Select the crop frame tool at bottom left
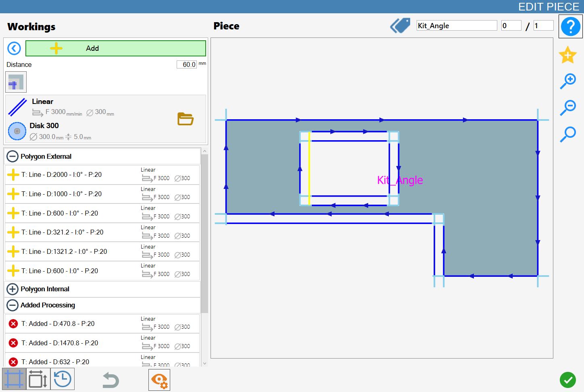This screenshot has height=392, width=584. pos(14,379)
